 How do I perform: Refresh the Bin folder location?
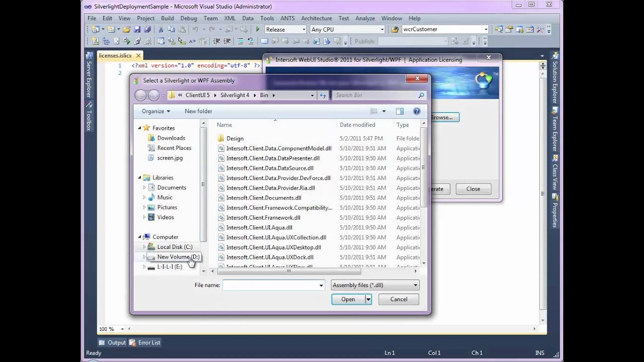pyautogui.click(x=324, y=95)
